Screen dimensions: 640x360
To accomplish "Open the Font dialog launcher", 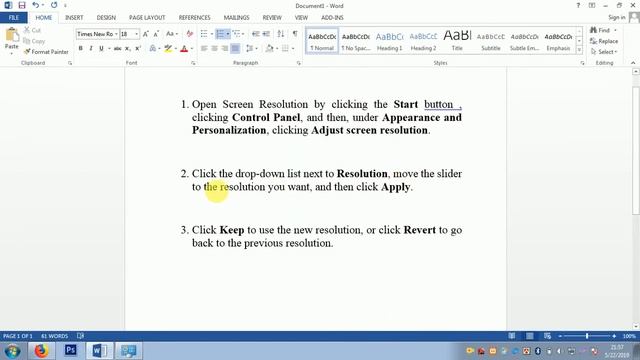I will (193, 63).
